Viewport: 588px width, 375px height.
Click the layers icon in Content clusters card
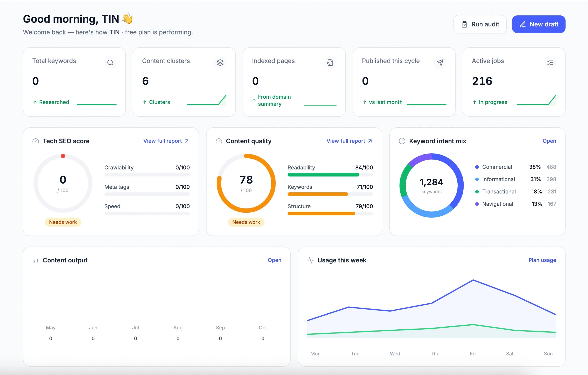click(x=220, y=63)
